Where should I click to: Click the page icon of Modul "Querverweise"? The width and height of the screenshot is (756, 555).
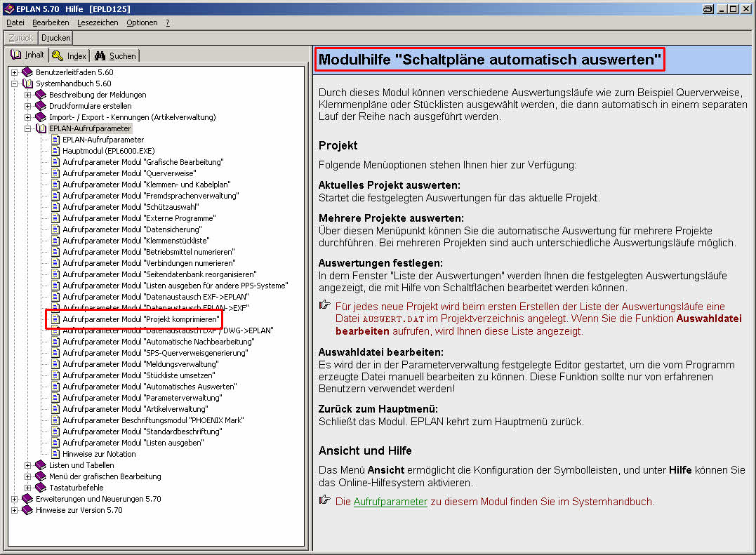click(x=55, y=173)
